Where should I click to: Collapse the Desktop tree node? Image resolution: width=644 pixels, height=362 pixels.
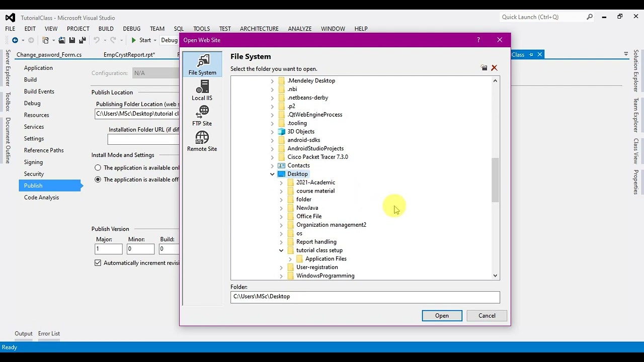point(272,174)
